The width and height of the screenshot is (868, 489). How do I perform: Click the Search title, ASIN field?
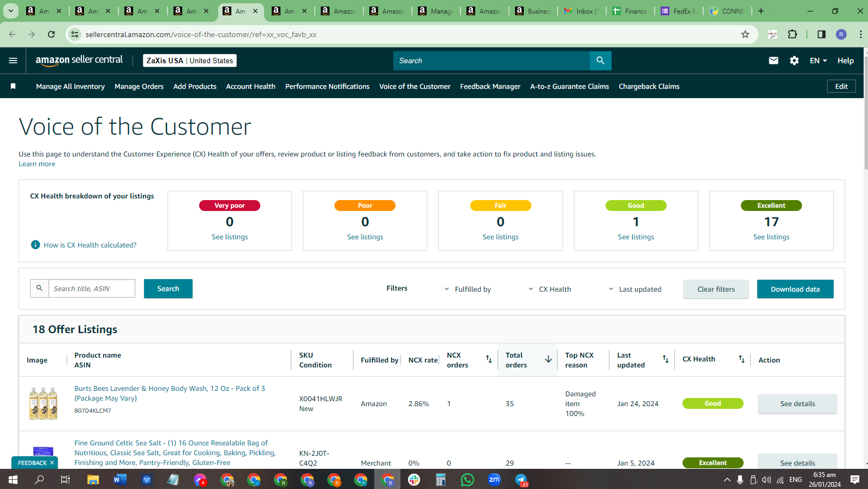[x=92, y=288]
